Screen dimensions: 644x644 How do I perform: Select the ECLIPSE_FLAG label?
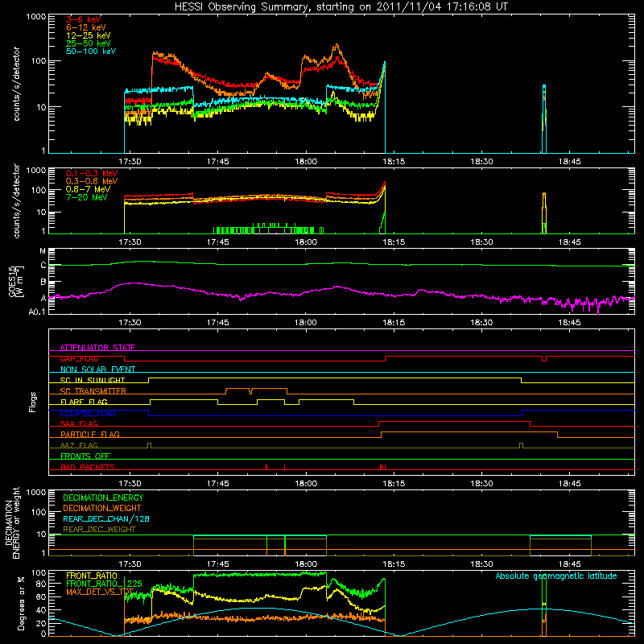point(88,413)
